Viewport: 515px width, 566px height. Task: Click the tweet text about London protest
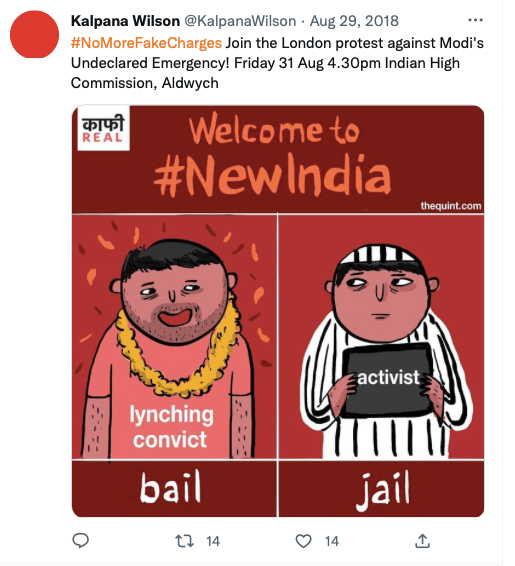(277, 63)
